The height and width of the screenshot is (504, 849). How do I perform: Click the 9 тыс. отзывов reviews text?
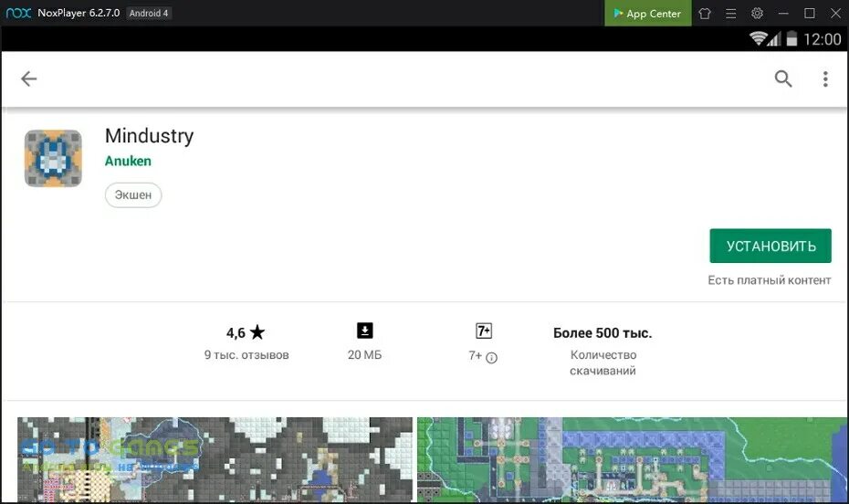[246, 355]
